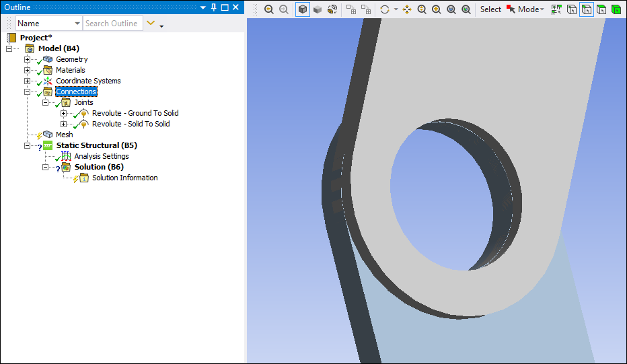
Task: Toggle the Face selection filter
Action: 601,9
